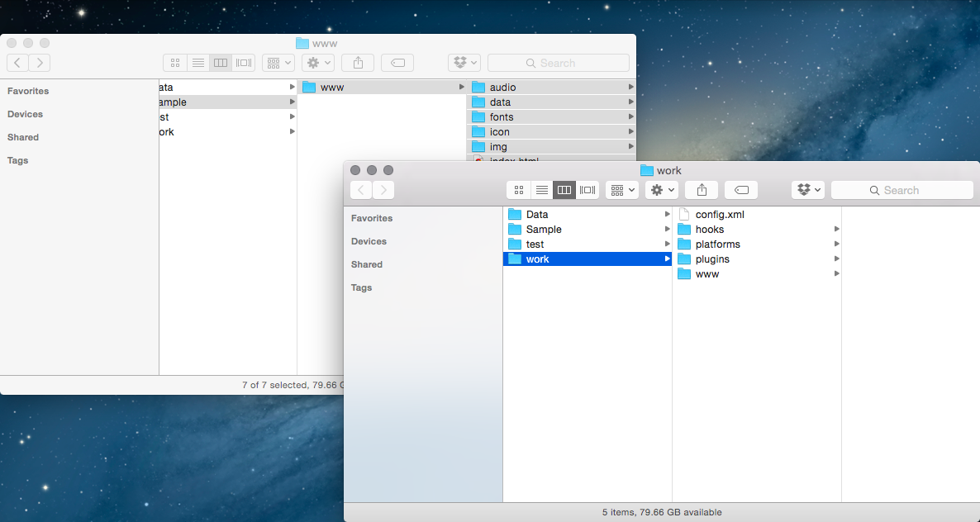
Task: Click the Share button in www window
Action: [x=358, y=63]
